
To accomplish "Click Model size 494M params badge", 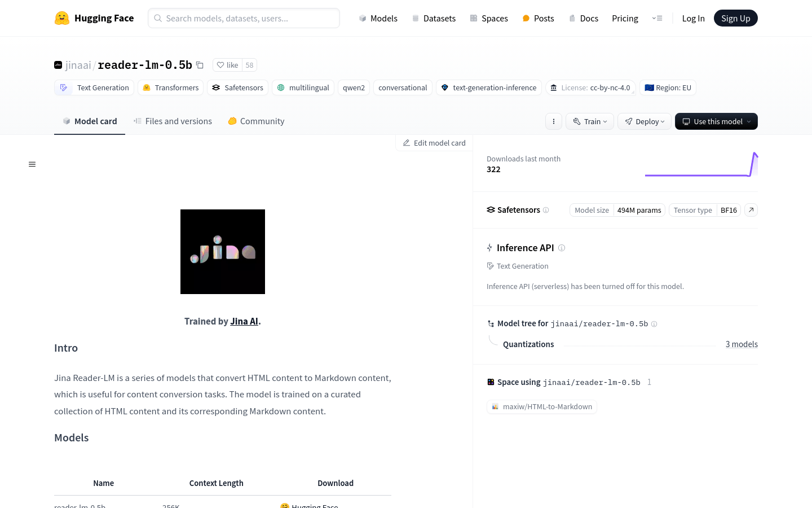I will click(617, 210).
